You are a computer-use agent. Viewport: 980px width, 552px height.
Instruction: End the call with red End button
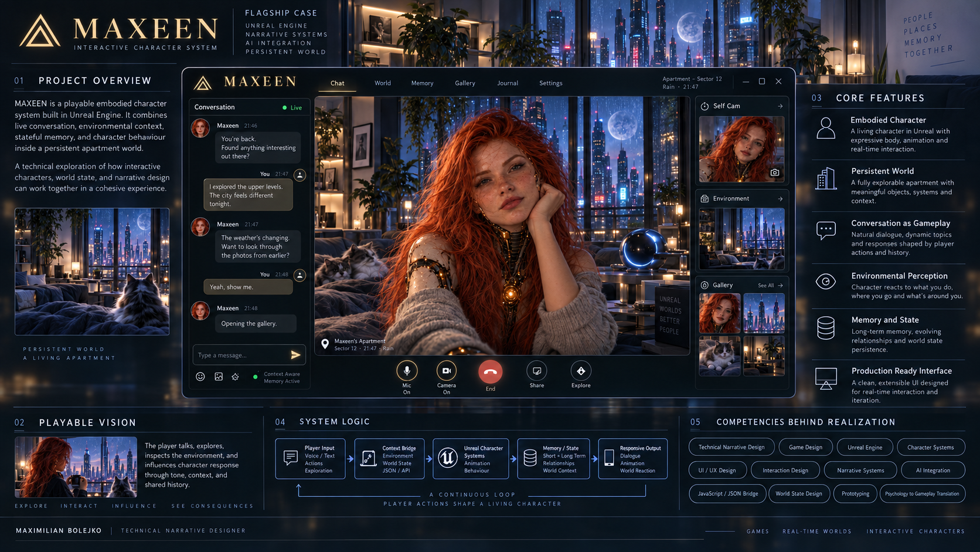[491, 372]
